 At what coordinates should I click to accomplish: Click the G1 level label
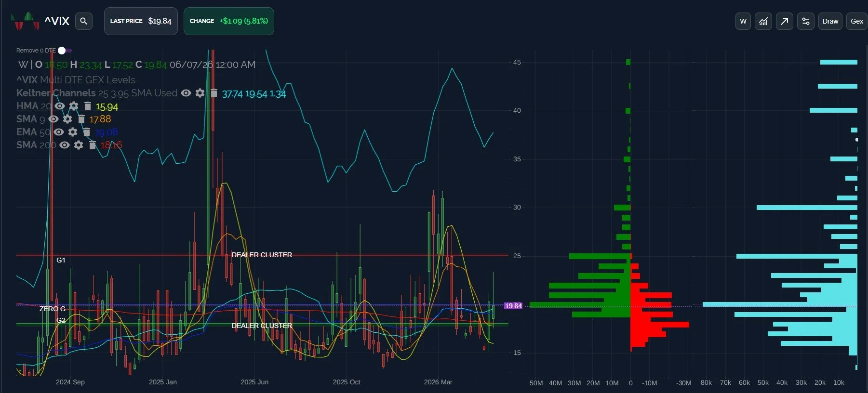61,260
